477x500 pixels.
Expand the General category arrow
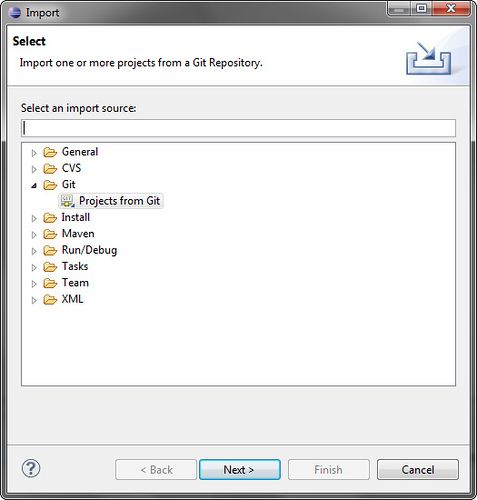pos(34,153)
